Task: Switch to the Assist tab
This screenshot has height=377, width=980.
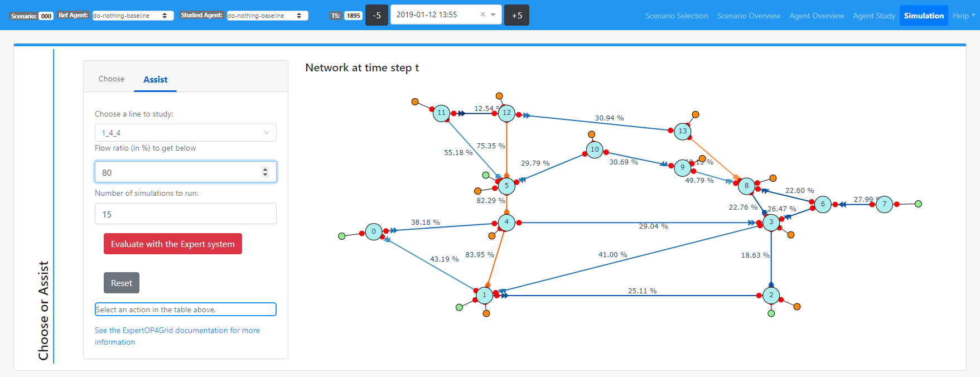Action: coord(156,80)
